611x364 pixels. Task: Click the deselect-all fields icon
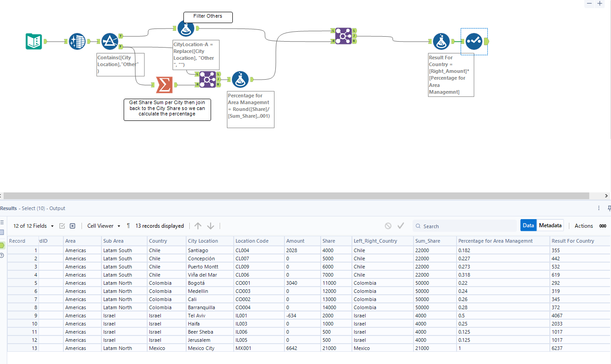(x=72, y=225)
